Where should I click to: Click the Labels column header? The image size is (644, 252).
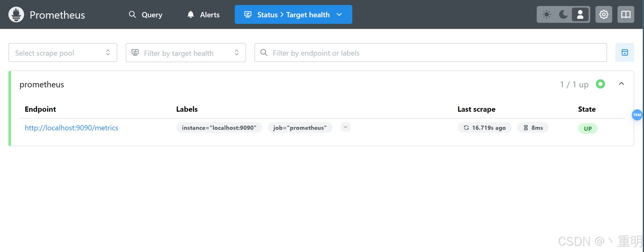point(187,109)
